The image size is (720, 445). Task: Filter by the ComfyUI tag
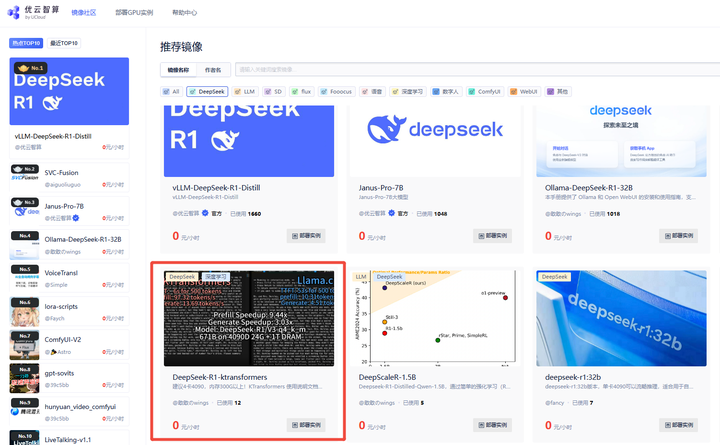[485, 91]
